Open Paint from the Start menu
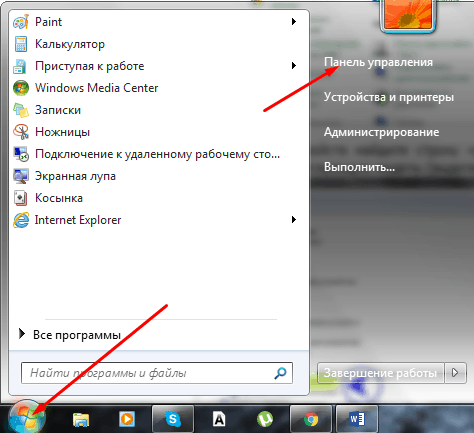This screenshot has height=433, width=474. click(48, 22)
